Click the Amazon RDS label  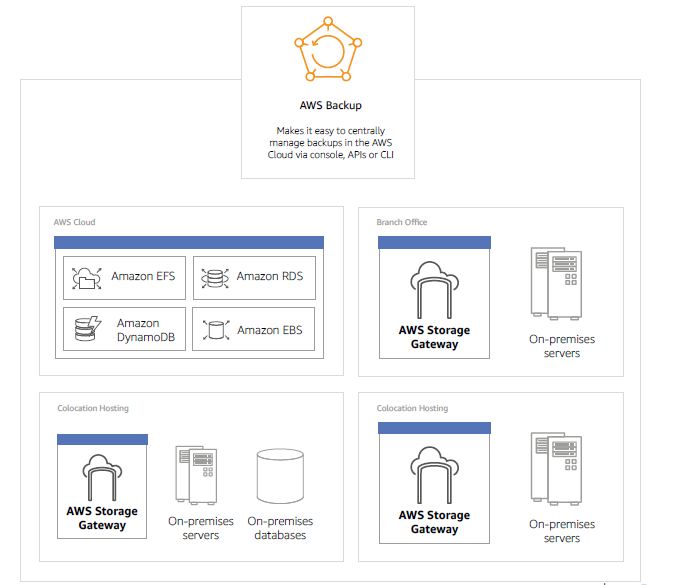pyautogui.click(x=270, y=276)
